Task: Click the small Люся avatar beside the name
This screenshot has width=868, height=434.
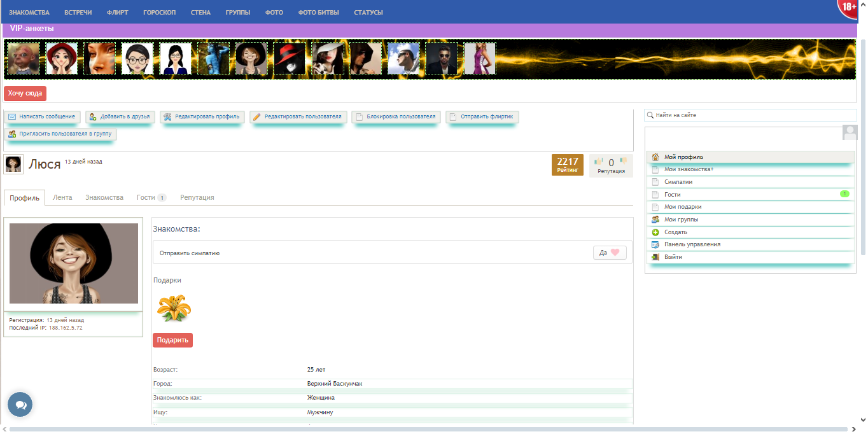Action: click(x=13, y=164)
